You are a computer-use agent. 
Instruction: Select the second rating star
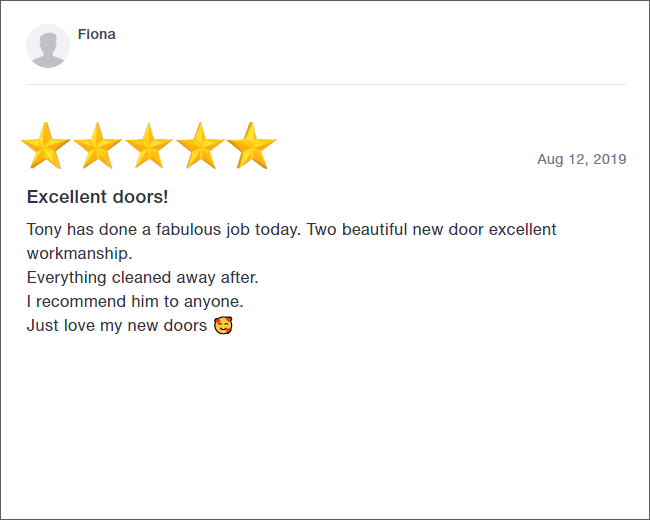(x=97, y=146)
